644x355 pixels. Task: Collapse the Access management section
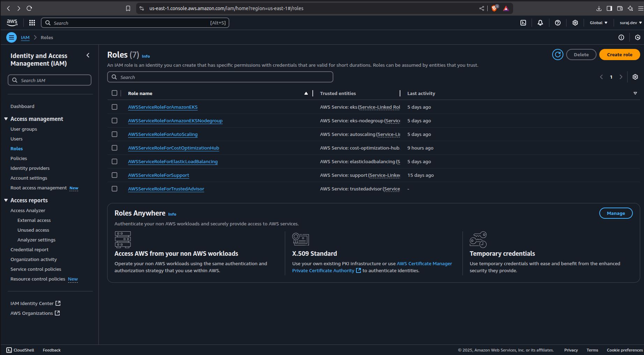6,119
